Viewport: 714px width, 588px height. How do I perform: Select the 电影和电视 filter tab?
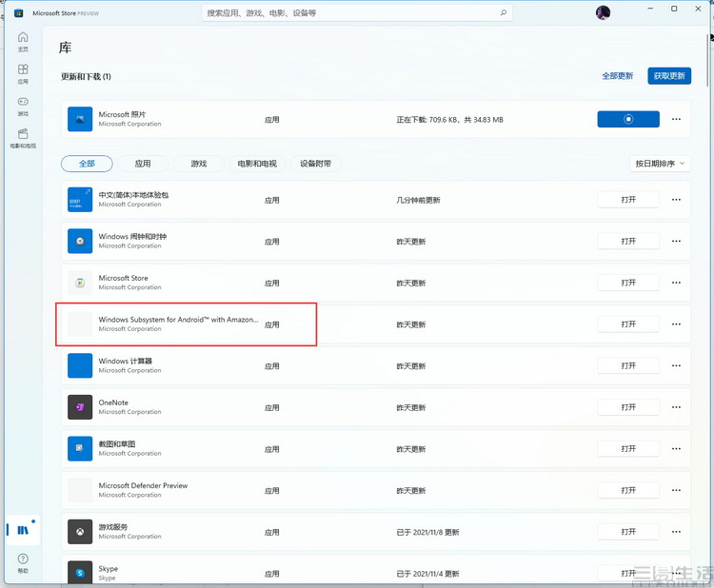tap(257, 164)
